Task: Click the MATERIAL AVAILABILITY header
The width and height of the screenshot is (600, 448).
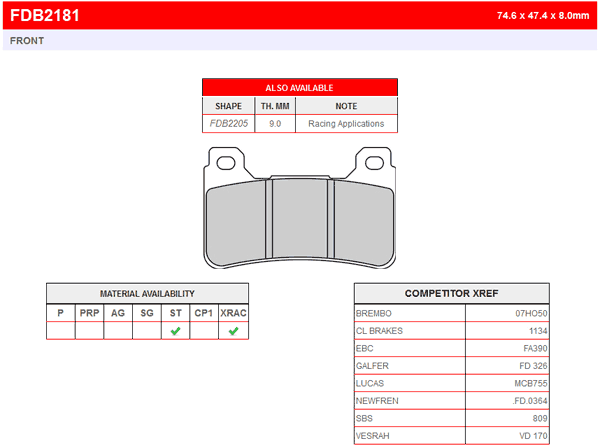Action: pos(147,293)
